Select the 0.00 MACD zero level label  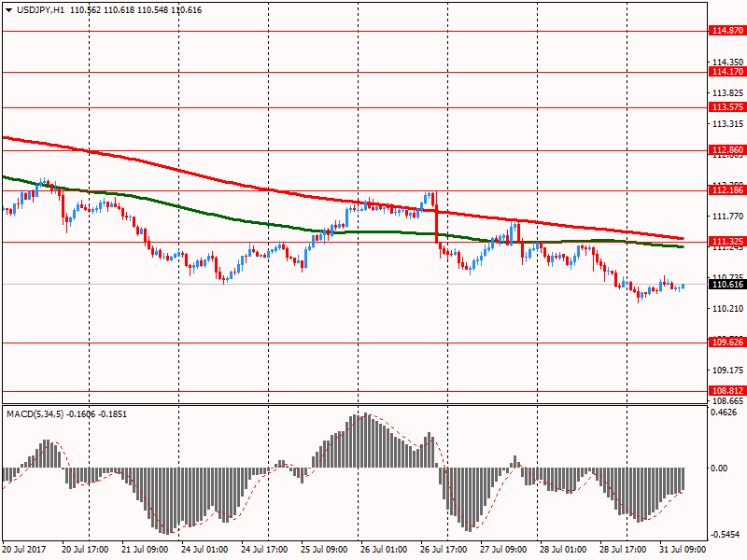pos(719,469)
